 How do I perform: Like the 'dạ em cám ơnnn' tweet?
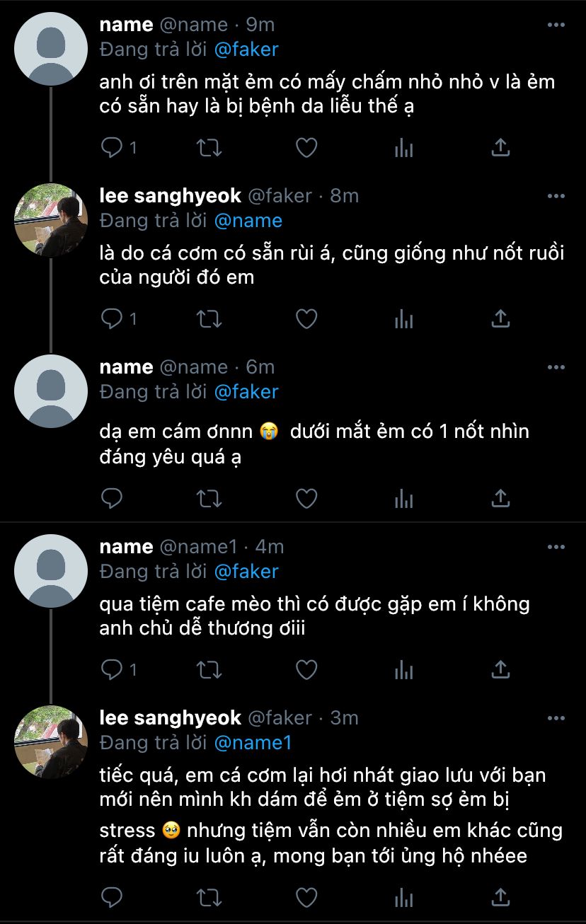306,499
